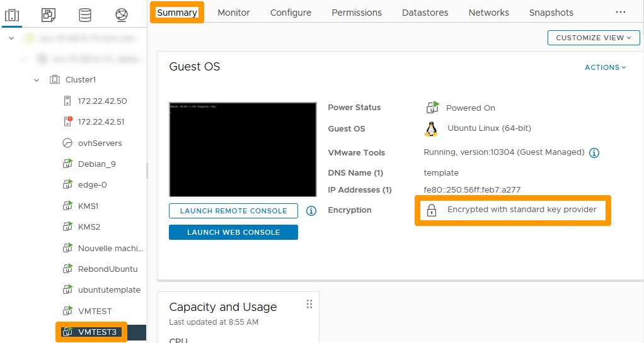The height and width of the screenshot is (343, 644).
Task: Switch to the Summary tab
Action: pyautogui.click(x=177, y=13)
